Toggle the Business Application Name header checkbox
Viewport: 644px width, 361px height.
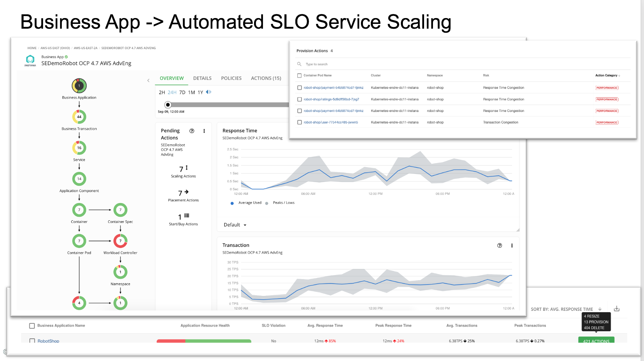pos(32,326)
